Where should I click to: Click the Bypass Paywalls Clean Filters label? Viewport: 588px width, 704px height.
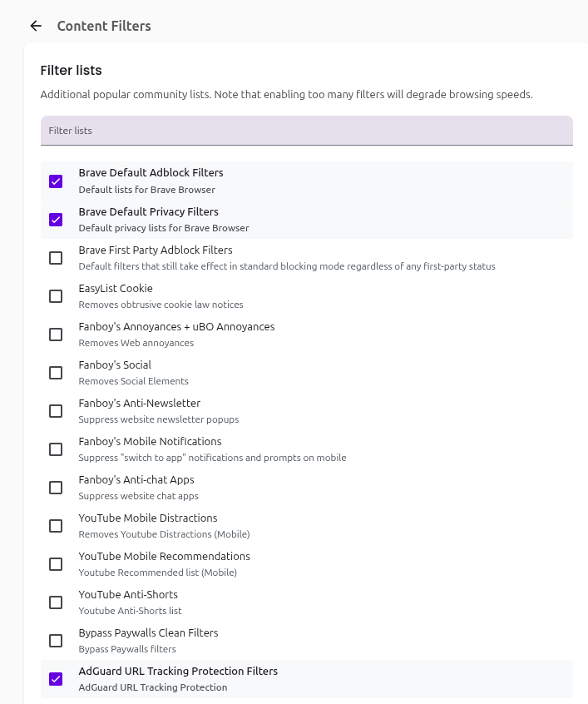pyautogui.click(x=148, y=633)
